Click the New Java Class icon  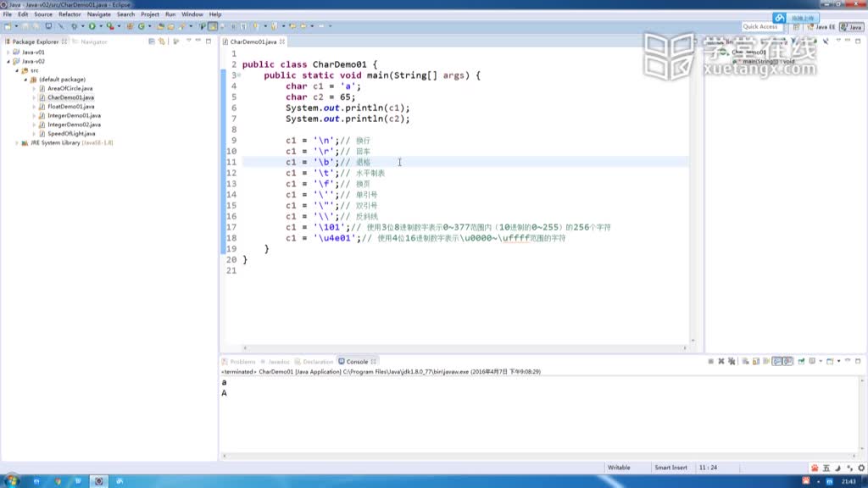pos(142,26)
